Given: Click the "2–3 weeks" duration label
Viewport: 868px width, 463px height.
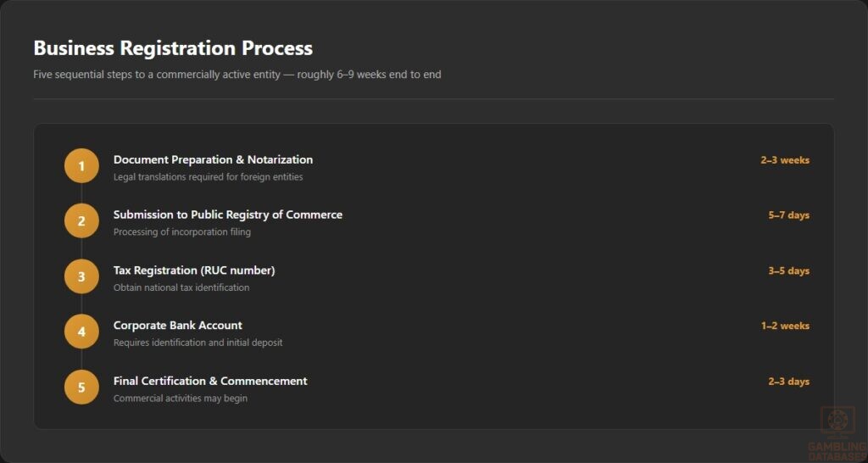Looking at the screenshot, I should pyautogui.click(x=785, y=160).
